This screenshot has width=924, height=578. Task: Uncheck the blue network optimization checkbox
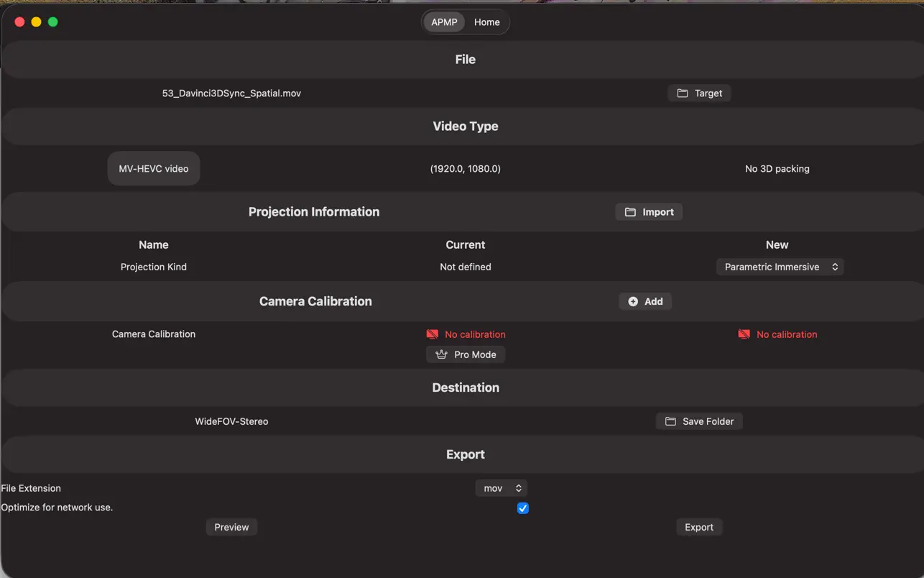click(522, 508)
